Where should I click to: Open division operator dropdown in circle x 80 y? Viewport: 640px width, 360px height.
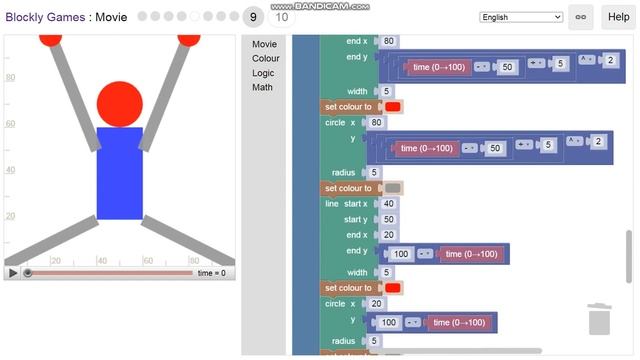(524, 144)
